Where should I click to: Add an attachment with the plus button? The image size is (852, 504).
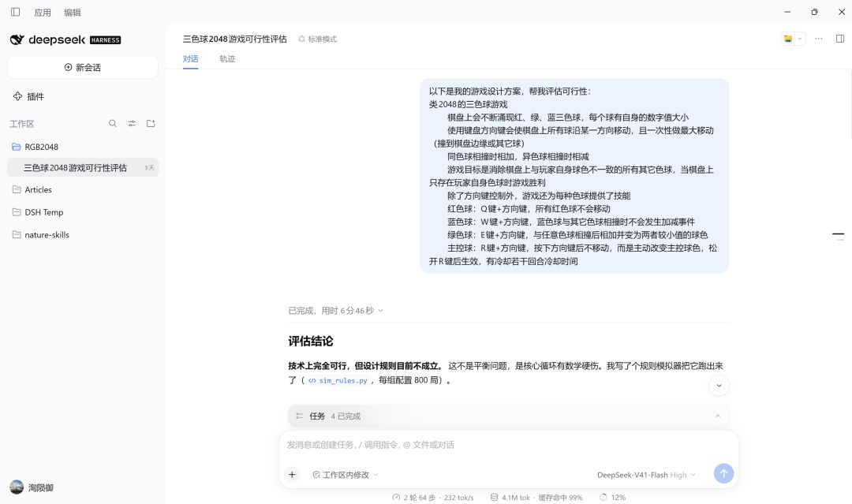292,475
